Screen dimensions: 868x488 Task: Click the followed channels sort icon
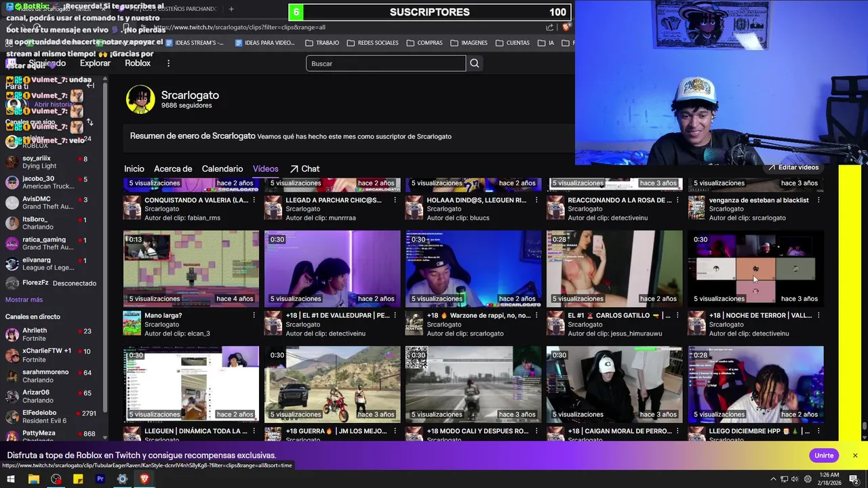pos(90,123)
